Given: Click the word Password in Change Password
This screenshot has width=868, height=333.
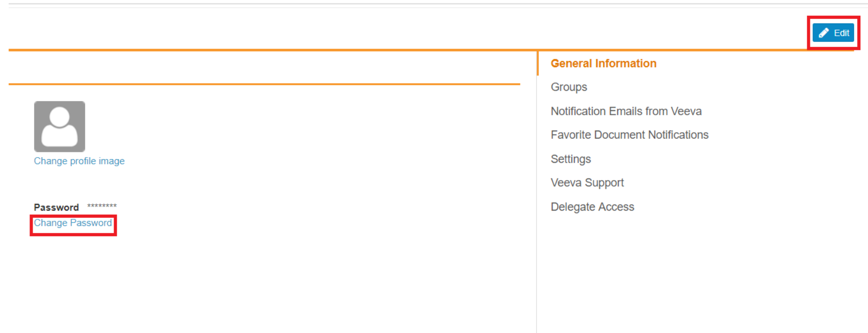Looking at the screenshot, I should 91,223.
